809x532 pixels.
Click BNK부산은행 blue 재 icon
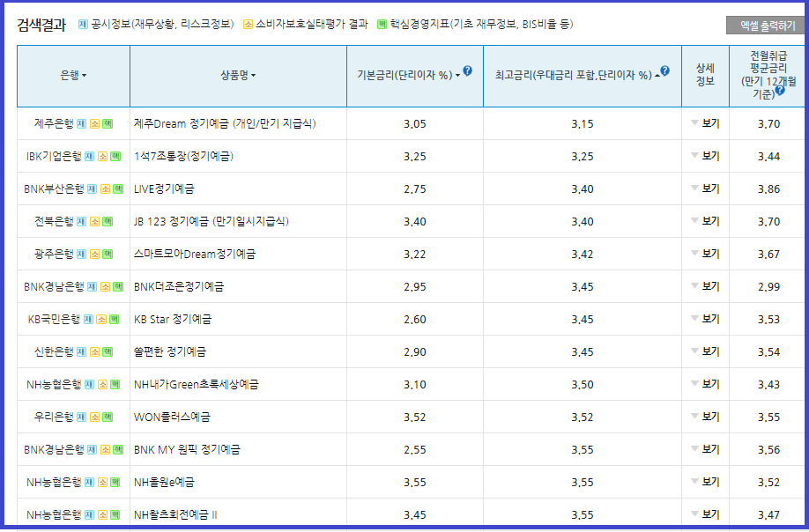point(92,188)
